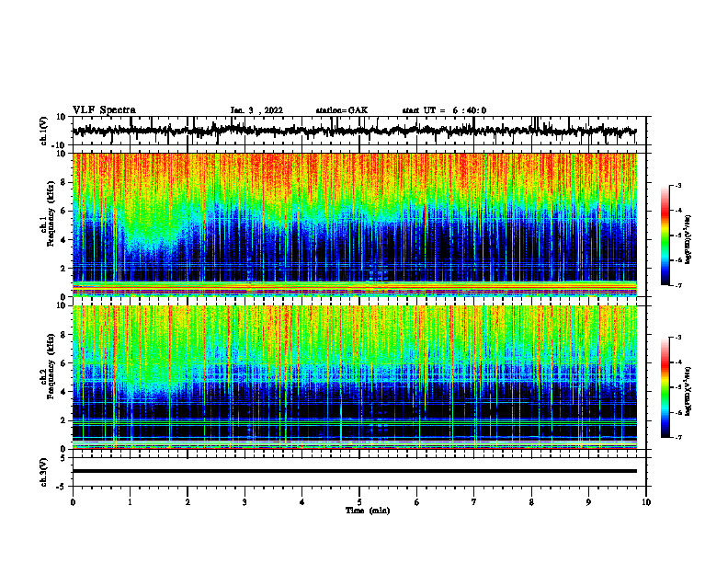Viewport: 728px width, 563px height.
Task: Click the "6" kHz tick on ch.2 spectrogram
Action: (63, 363)
